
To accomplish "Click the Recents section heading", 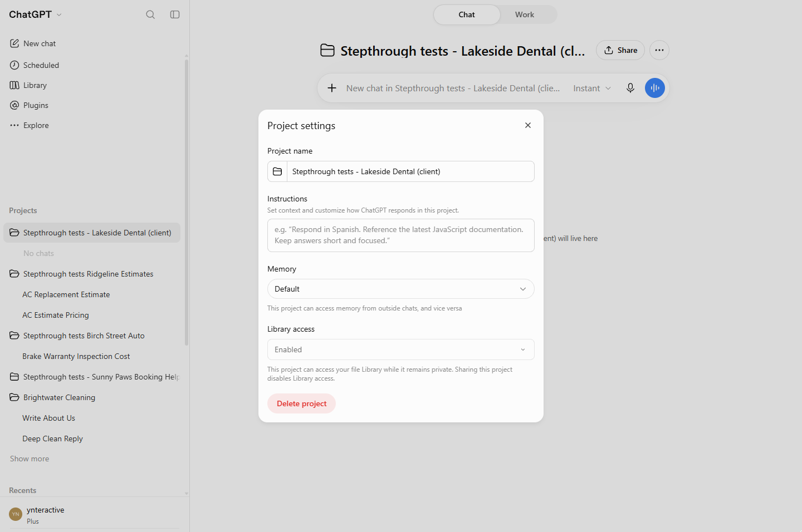I will pos(22,490).
